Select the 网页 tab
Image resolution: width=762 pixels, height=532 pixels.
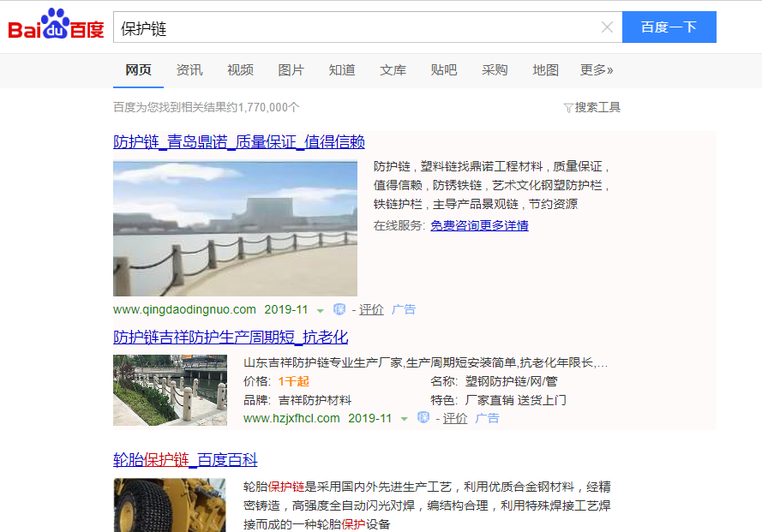pos(138,70)
